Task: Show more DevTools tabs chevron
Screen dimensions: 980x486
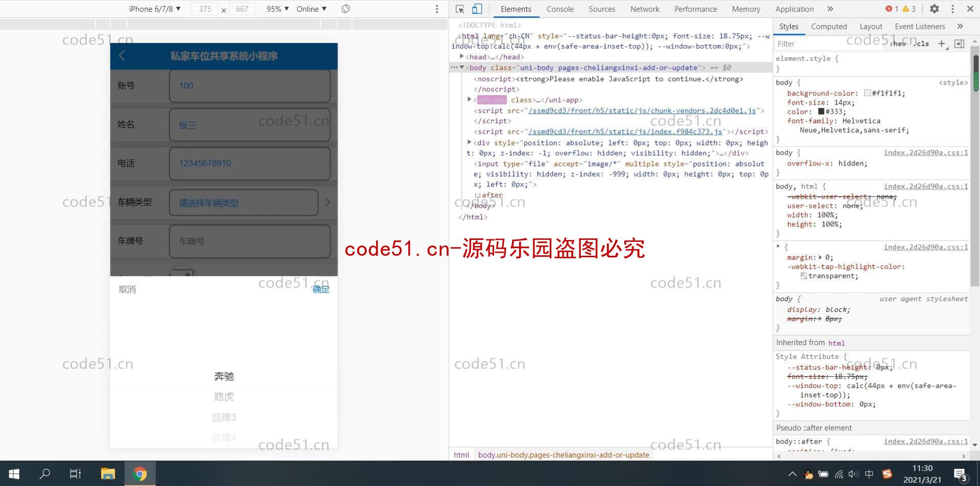Action: 830,9
